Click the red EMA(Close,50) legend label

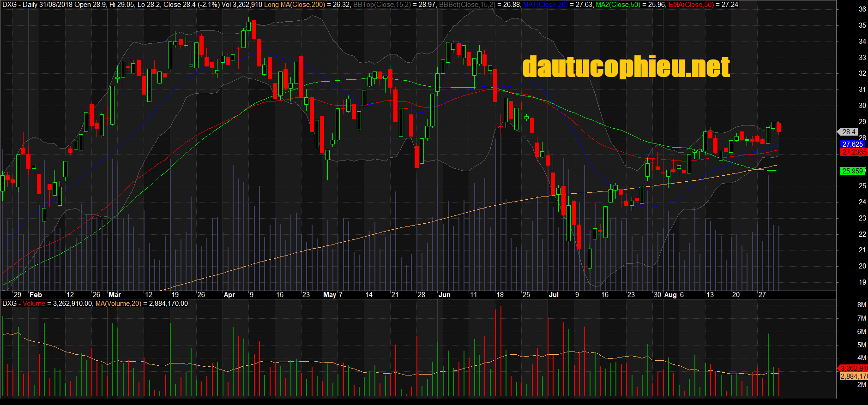(x=691, y=5)
